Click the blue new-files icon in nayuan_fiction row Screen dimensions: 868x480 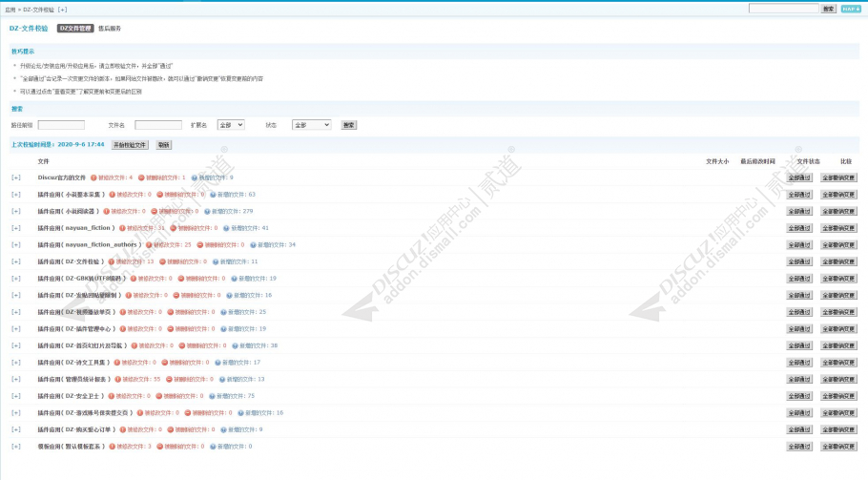pyautogui.click(x=226, y=228)
